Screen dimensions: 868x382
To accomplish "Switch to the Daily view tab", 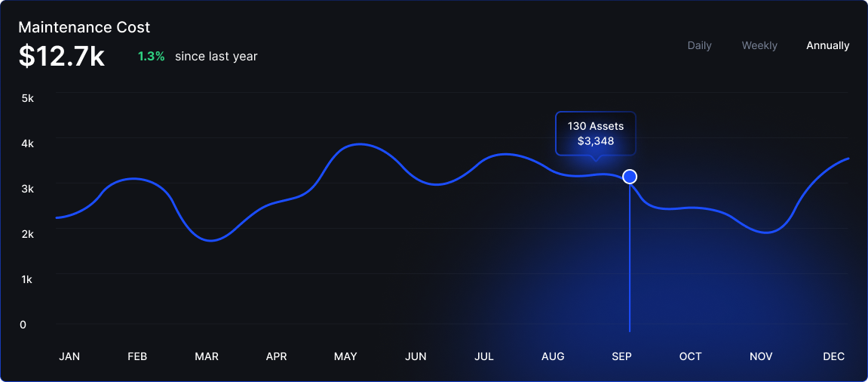I will 699,45.
